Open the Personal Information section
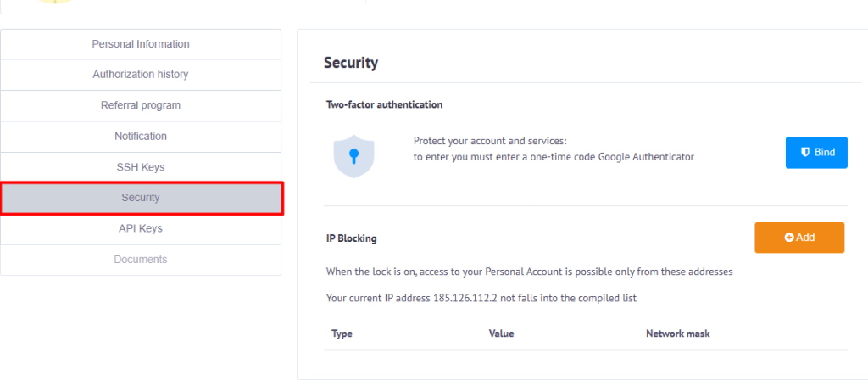 tap(141, 44)
